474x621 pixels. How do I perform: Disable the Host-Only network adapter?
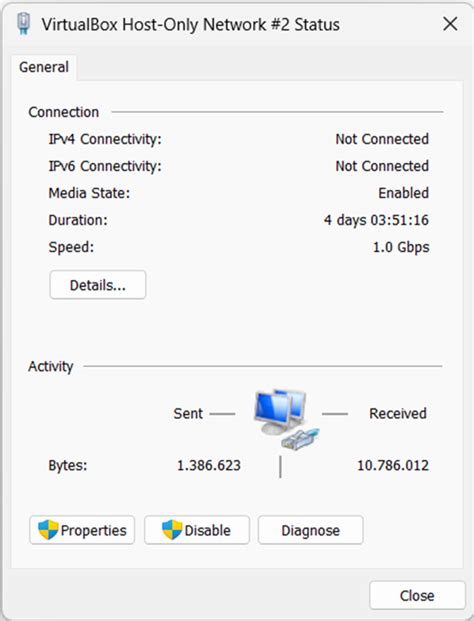coord(197,530)
